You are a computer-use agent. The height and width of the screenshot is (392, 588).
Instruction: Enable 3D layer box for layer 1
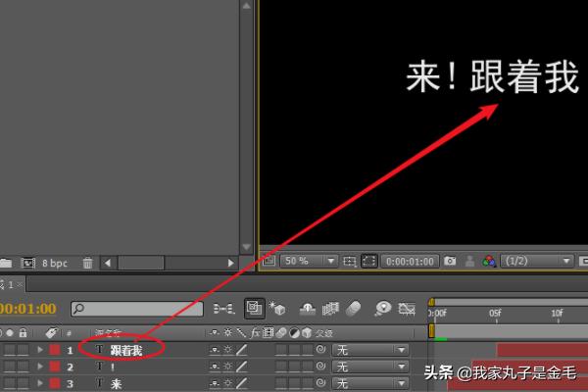[308, 350]
